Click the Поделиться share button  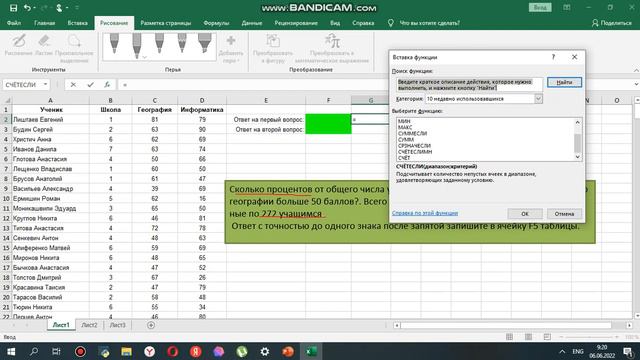coord(612,23)
